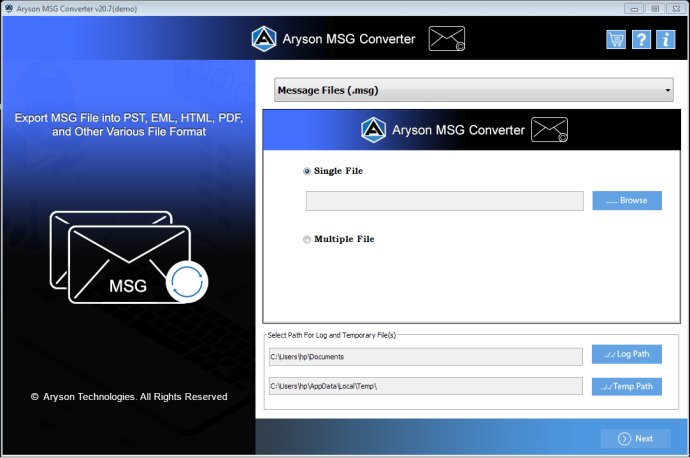Screen dimensions: 690x458
Task: Click 'Select Path For Log and Temporary File(s)' label
Action: point(332,335)
